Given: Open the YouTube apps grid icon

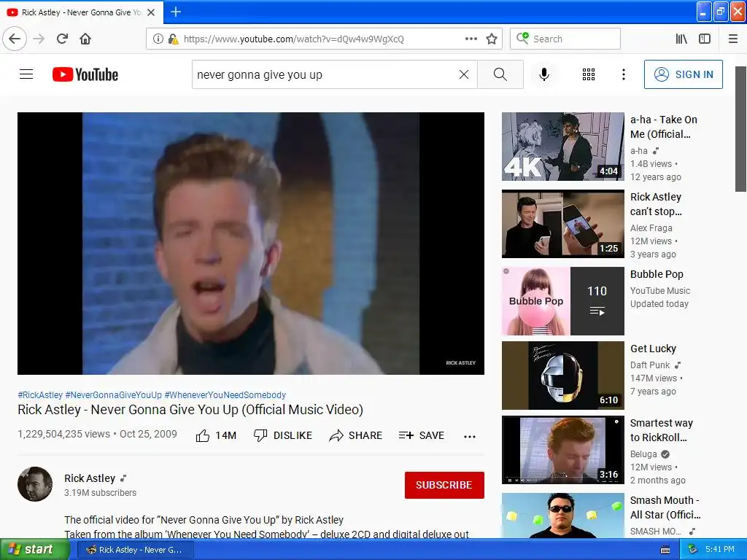Looking at the screenshot, I should tap(589, 74).
